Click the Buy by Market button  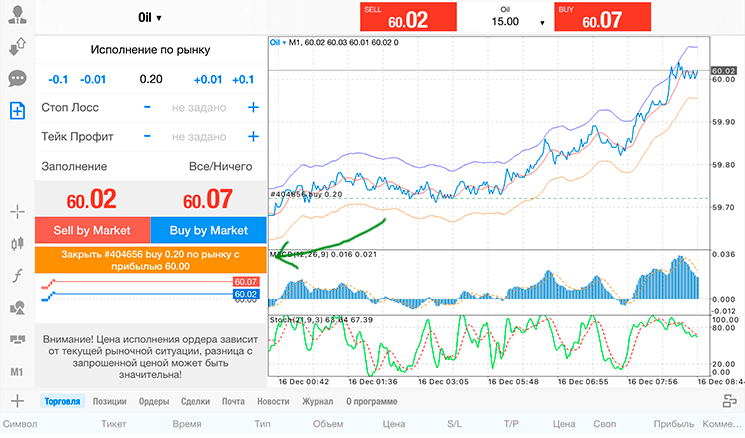(209, 230)
